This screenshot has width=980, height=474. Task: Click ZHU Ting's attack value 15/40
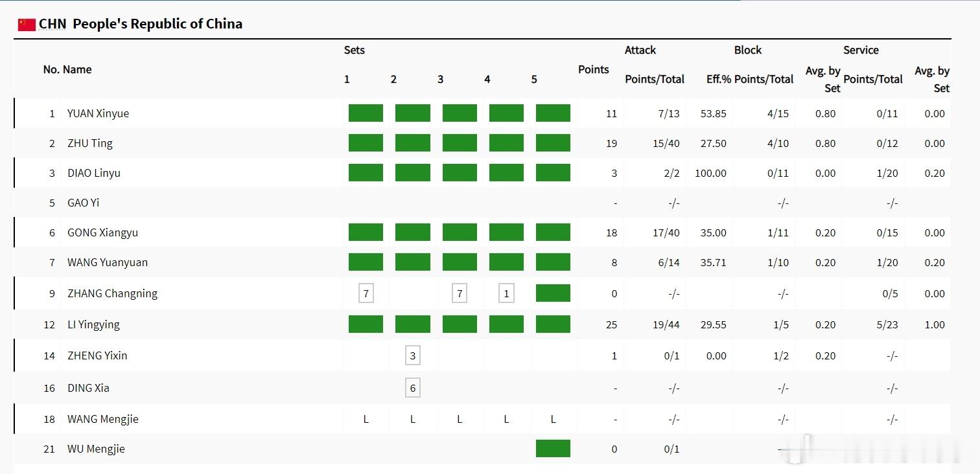666,143
